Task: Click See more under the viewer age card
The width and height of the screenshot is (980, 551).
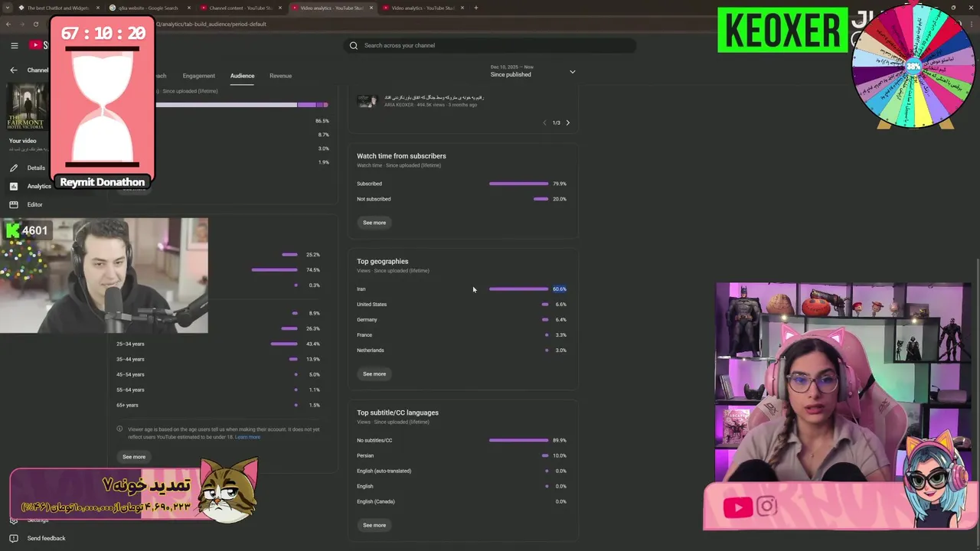Action: (x=134, y=457)
